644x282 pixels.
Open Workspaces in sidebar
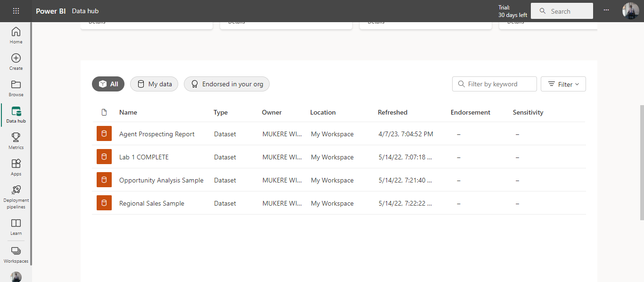[x=16, y=255]
